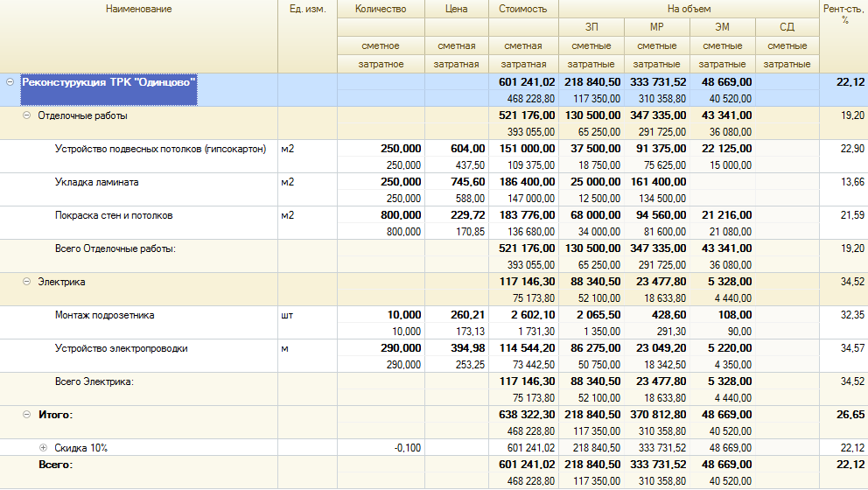Select the Устройство электропроводки row
Screen dimensions: 868x490
point(121,348)
